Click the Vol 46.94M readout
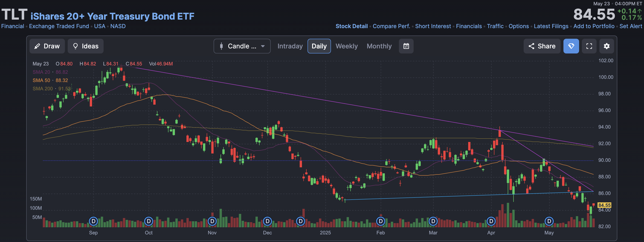Screen dimensions: 644x242 click(x=161, y=64)
